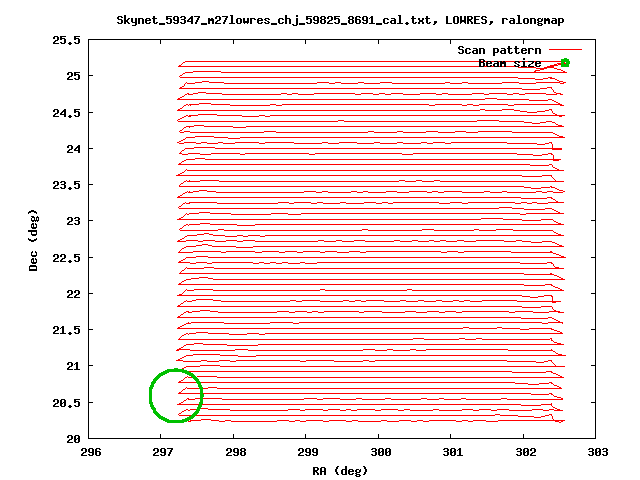The width and height of the screenshot is (640, 480).
Task: Click the Dec (deg) y-axis label
Action: [x=34, y=240]
